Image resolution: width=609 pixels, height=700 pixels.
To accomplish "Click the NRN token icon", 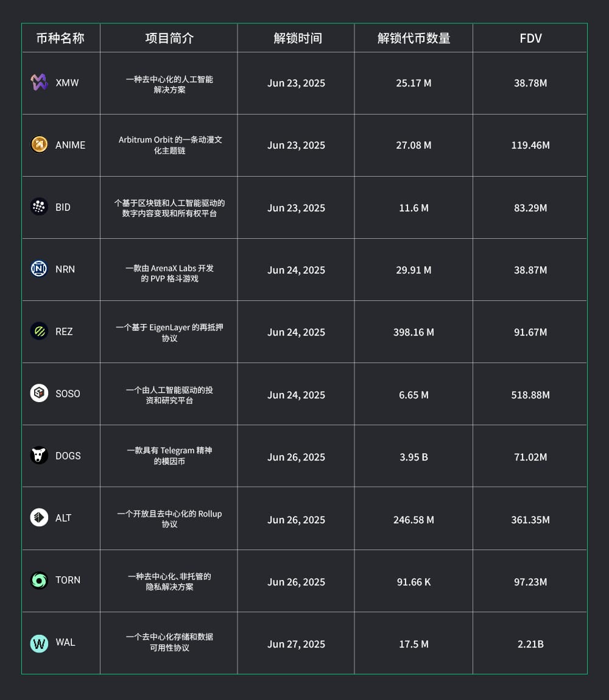I will (39, 269).
